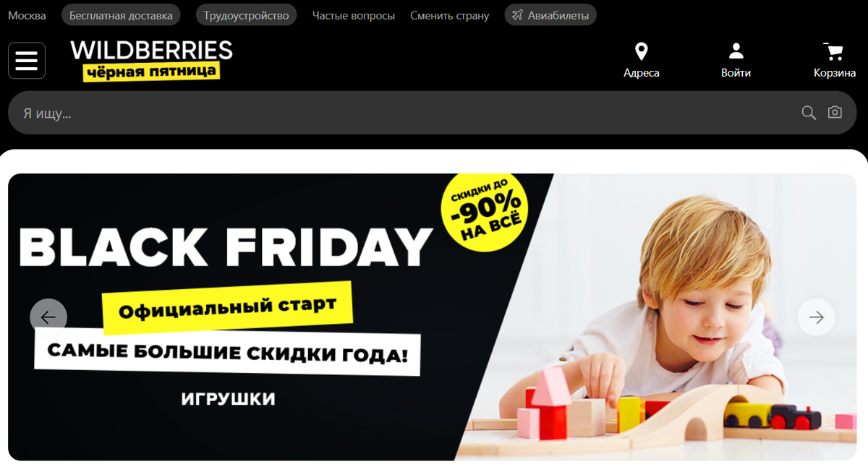Viewport: 868px width, 472px height.
Task: Open the hamburger catalog menu
Action: (x=27, y=61)
